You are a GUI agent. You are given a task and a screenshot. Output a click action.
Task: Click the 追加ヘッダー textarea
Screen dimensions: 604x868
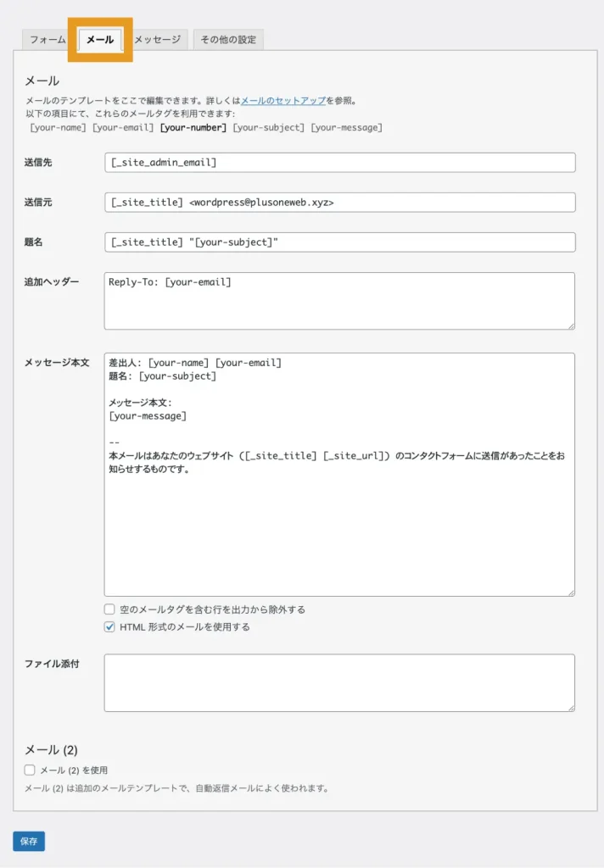point(339,301)
